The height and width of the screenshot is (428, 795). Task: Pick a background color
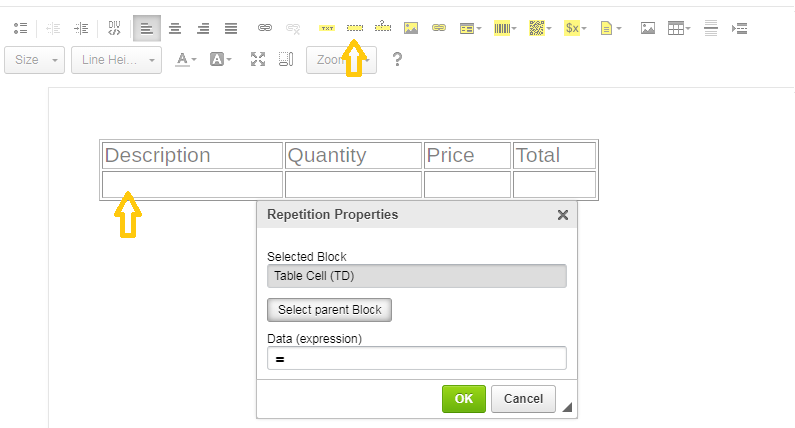221,60
